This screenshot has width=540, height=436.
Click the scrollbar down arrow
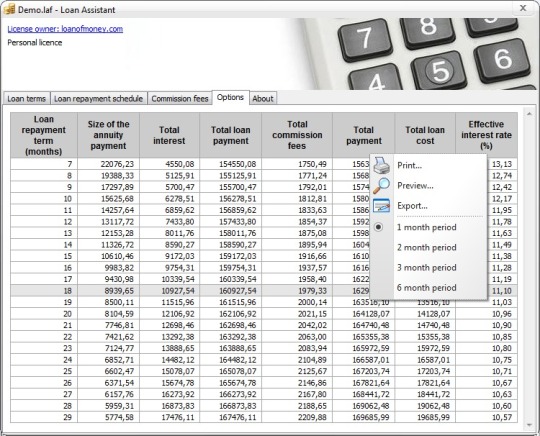(x=529, y=425)
